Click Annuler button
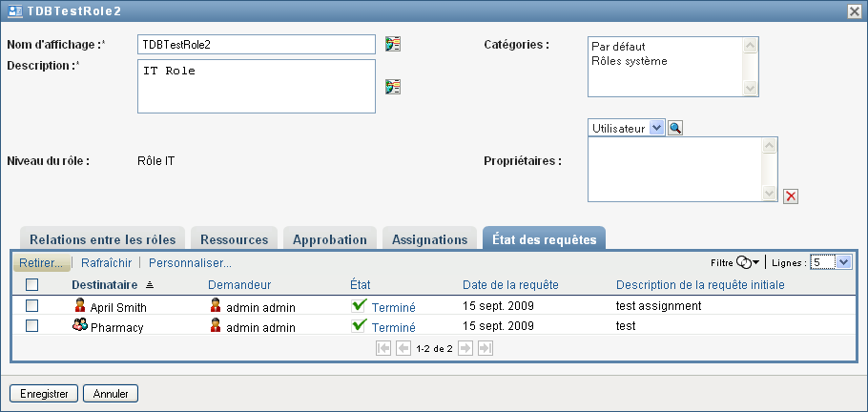This screenshot has height=412, width=868. [111, 394]
